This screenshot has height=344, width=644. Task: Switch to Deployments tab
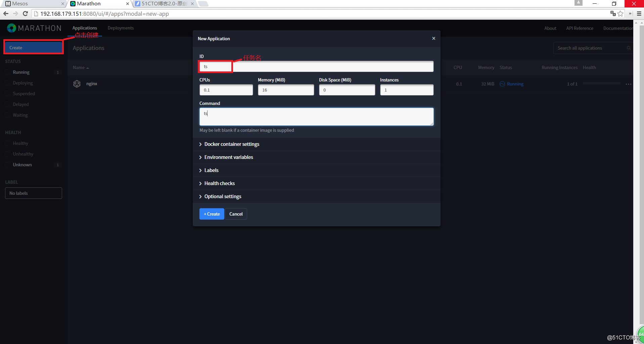click(121, 28)
